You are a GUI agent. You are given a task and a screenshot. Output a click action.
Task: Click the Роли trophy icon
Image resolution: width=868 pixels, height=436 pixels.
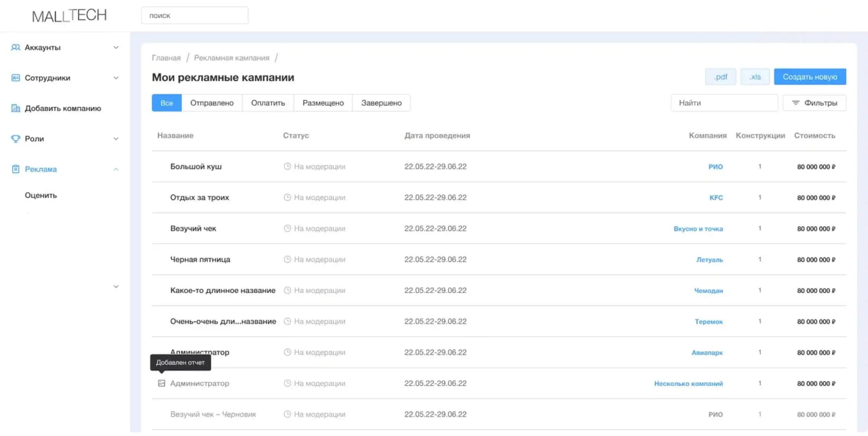16,139
